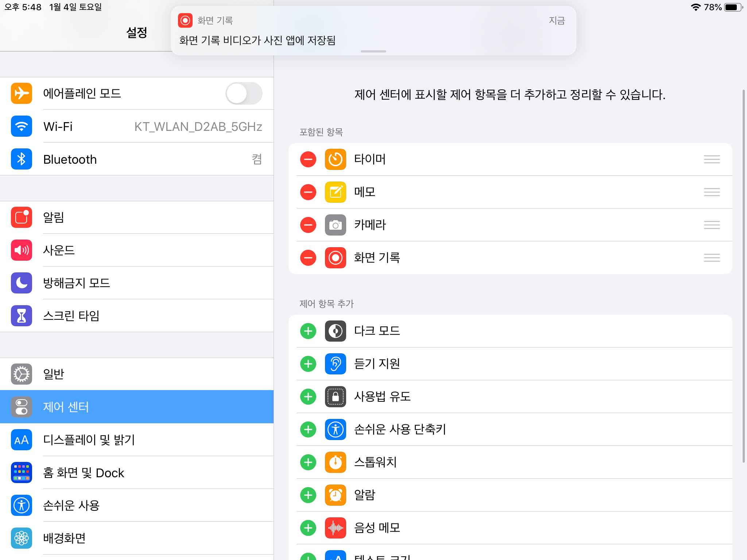Click the 음성 메모 waveform icon

point(335,528)
